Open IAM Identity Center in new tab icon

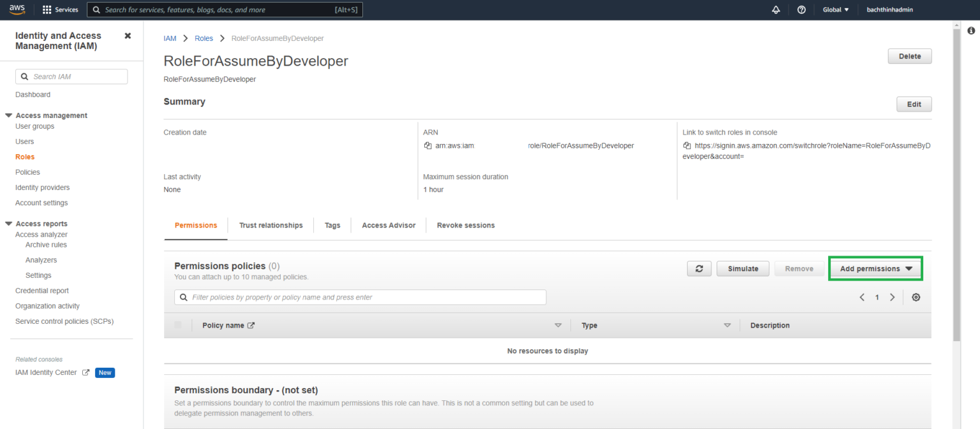point(86,372)
